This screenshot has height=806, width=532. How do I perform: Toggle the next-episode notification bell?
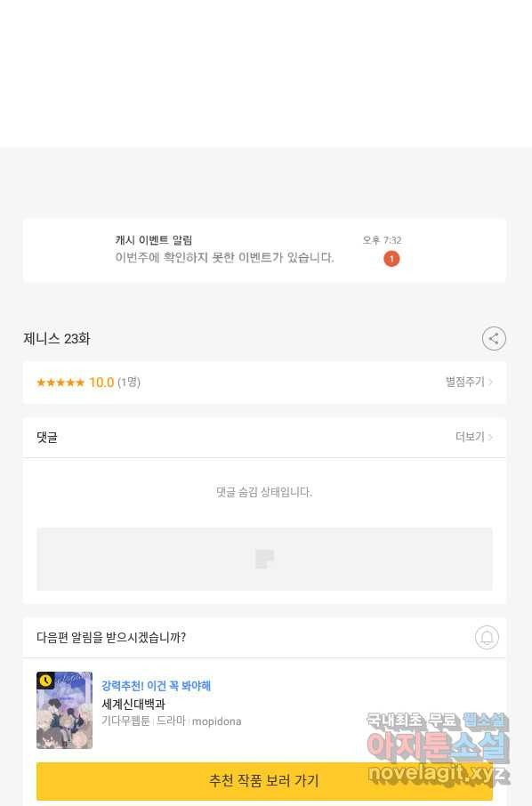[487, 637]
